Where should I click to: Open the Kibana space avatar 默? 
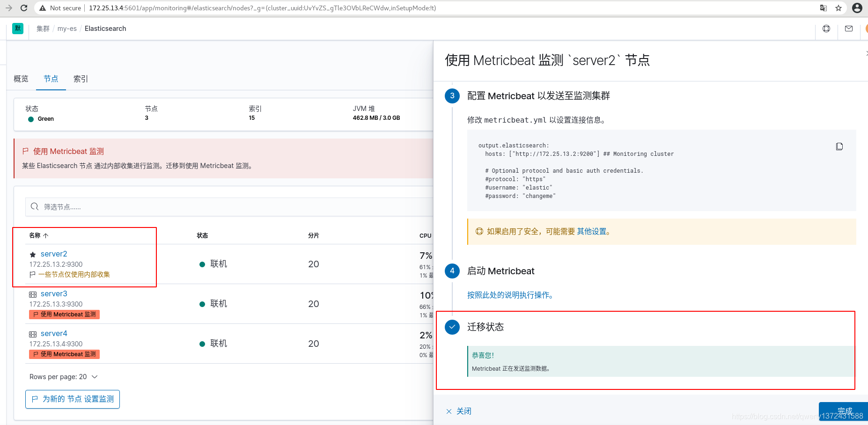(18, 29)
